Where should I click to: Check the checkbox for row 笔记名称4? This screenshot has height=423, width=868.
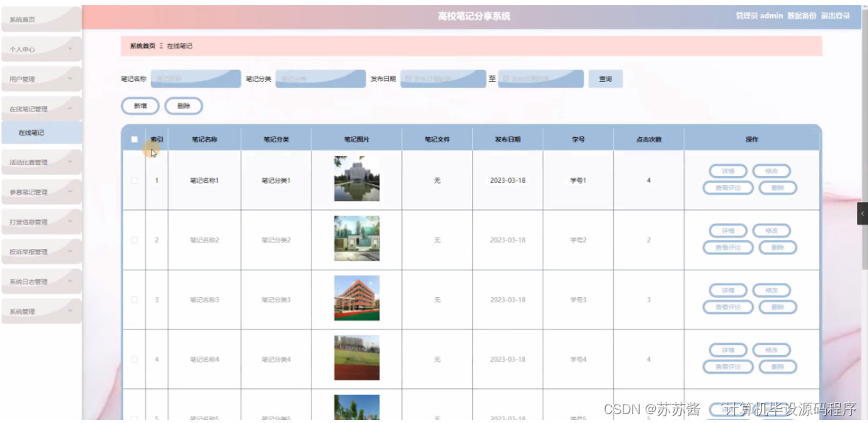click(x=134, y=359)
